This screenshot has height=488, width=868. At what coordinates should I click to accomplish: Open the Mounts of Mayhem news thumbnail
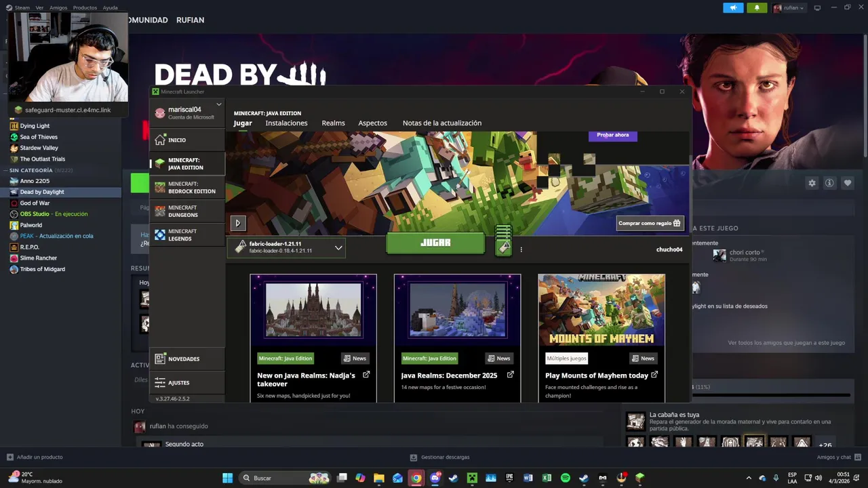click(x=601, y=310)
